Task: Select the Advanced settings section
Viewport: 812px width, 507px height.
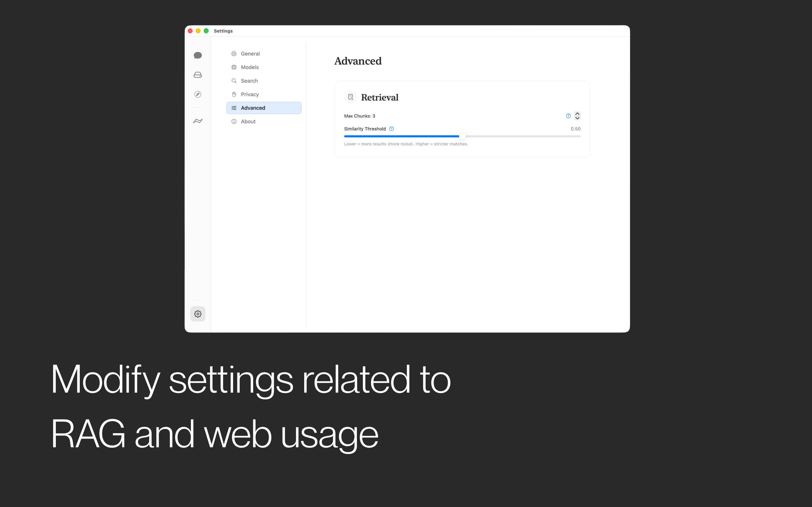Action: pyautogui.click(x=264, y=108)
